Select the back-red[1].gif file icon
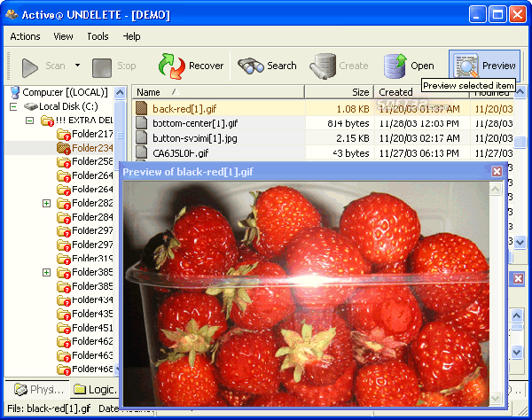Screen dimensions: 532x420 click(x=142, y=108)
